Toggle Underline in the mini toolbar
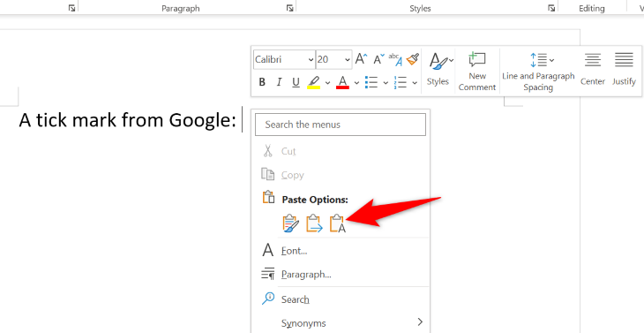 pos(296,82)
